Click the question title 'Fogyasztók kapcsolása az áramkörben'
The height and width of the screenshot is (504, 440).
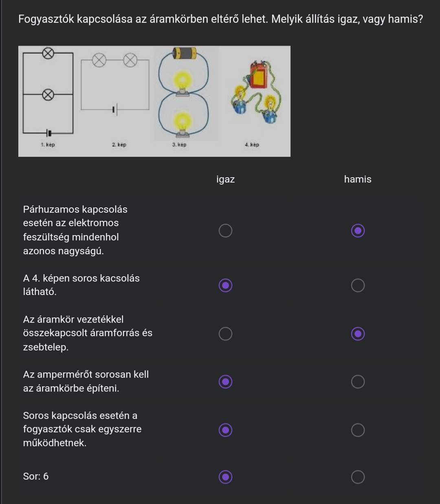click(x=220, y=19)
